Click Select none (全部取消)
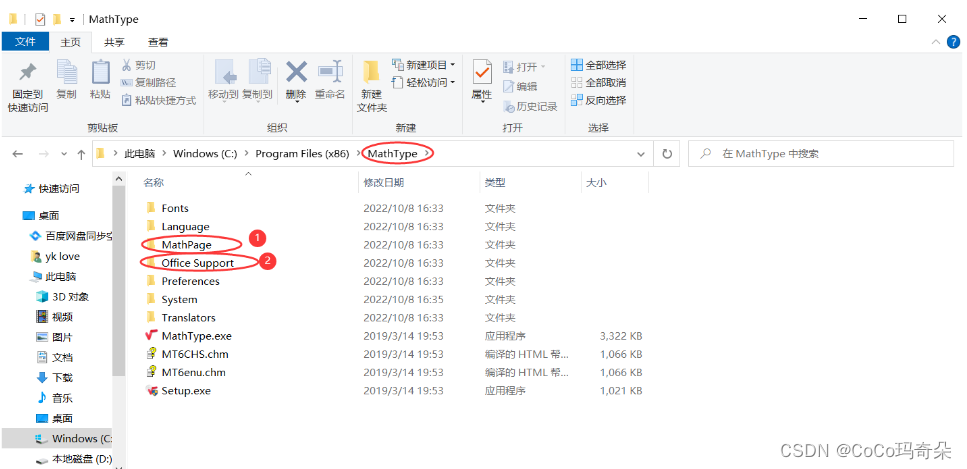 click(x=598, y=83)
